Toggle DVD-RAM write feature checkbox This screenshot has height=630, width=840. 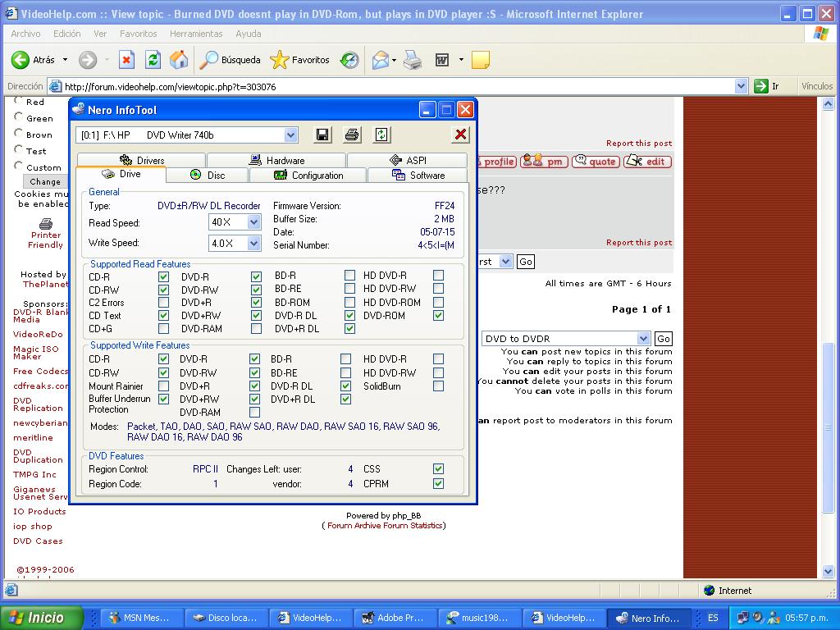[254, 412]
